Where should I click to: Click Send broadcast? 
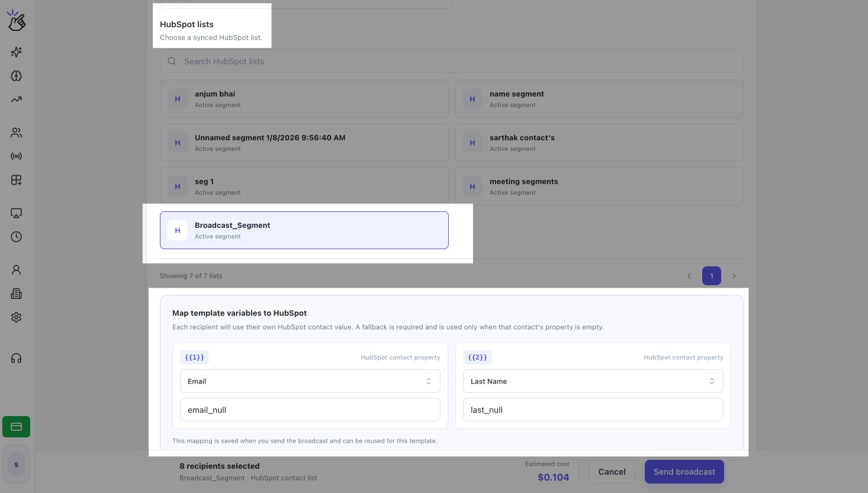click(684, 472)
